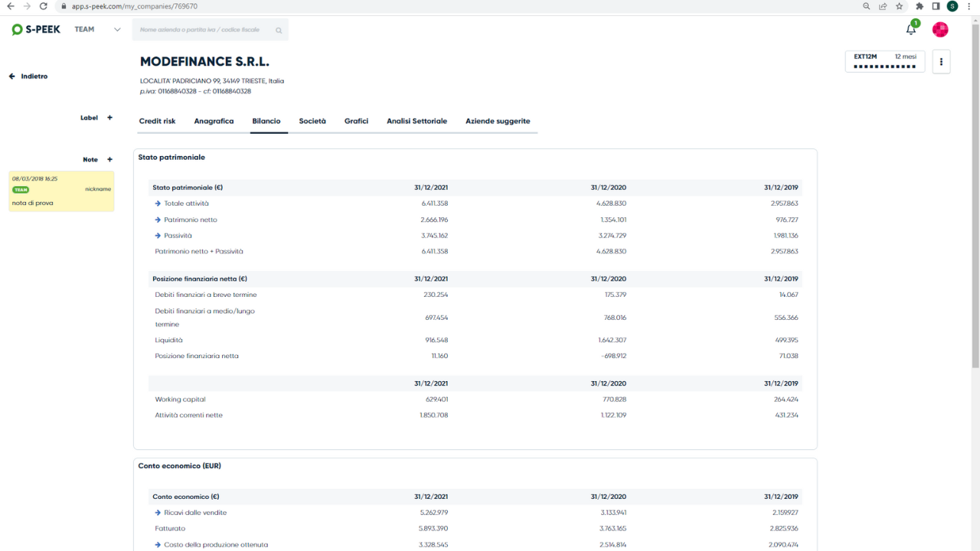
Task: Click the Totale attività label
Action: tap(186, 204)
